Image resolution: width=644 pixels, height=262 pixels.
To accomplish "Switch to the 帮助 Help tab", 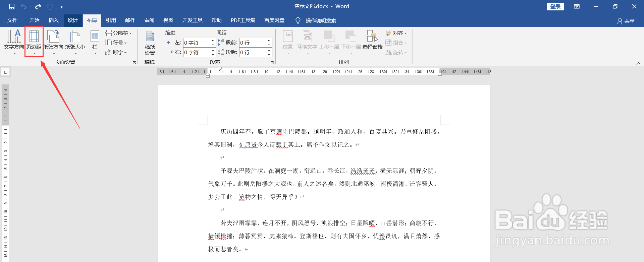I will [x=217, y=20].
